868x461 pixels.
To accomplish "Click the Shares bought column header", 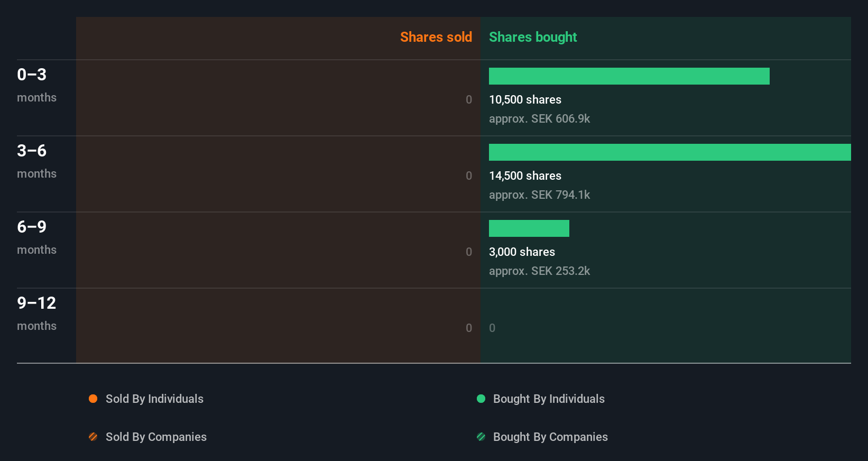I will [533, 37].
